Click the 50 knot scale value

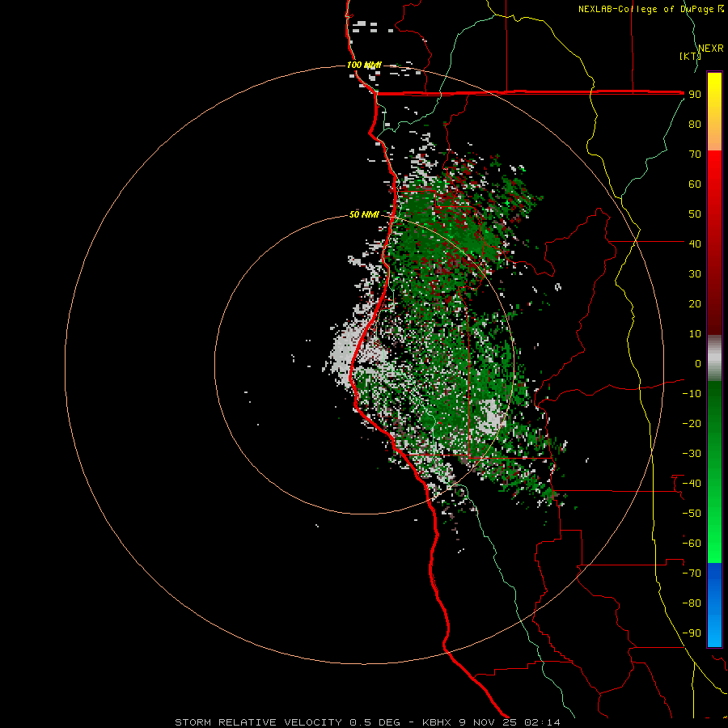pos(695,214)
